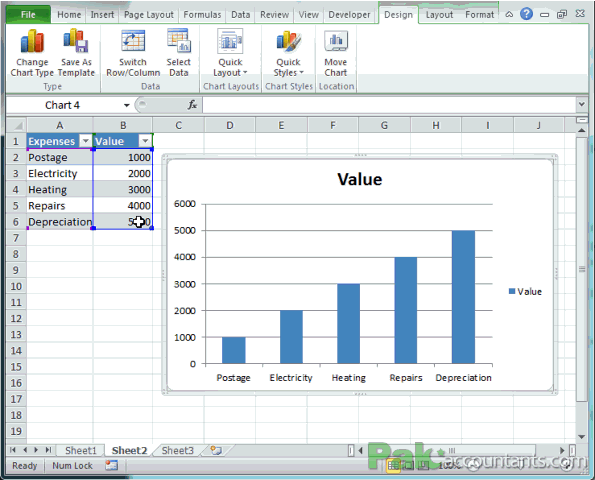595x480 pixels.
Task: Select the Depreciation bar in chart
Action: tap(463, 297)
